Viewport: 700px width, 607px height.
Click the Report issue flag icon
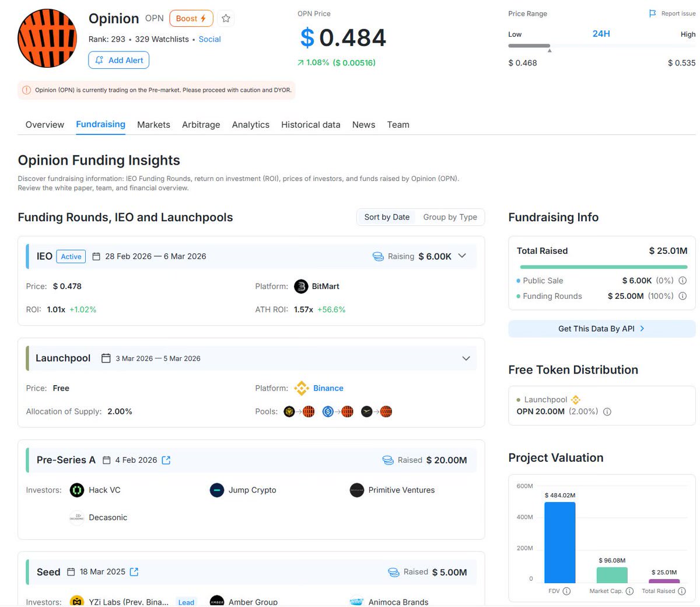click(653, 13)
